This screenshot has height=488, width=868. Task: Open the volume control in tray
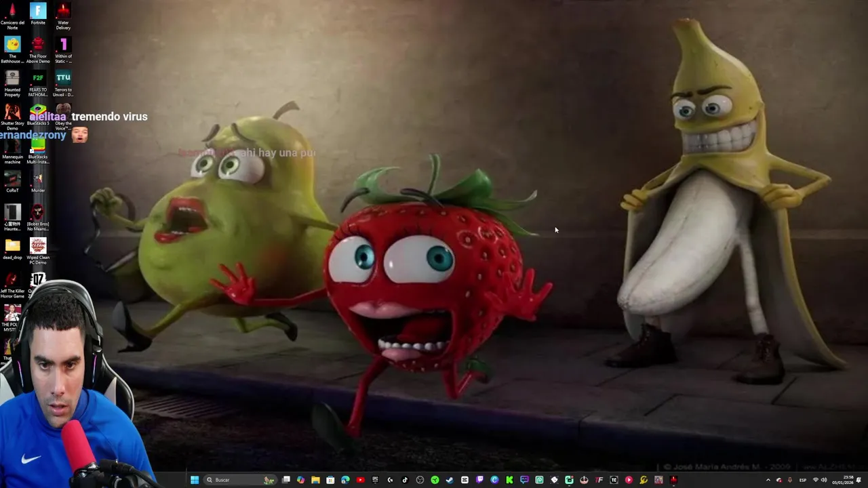tap(824, 480)
